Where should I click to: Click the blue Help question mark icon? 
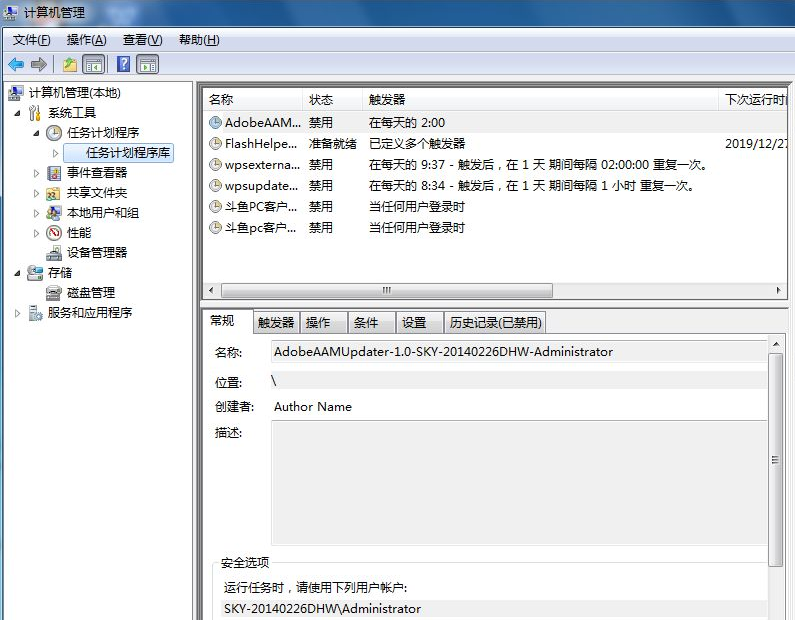(x=123, y=65)
